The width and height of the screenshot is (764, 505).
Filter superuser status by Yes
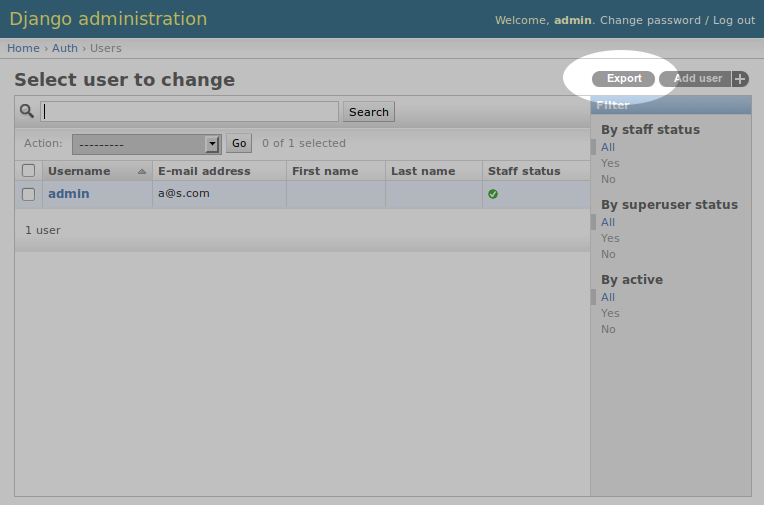coord(610,238)
